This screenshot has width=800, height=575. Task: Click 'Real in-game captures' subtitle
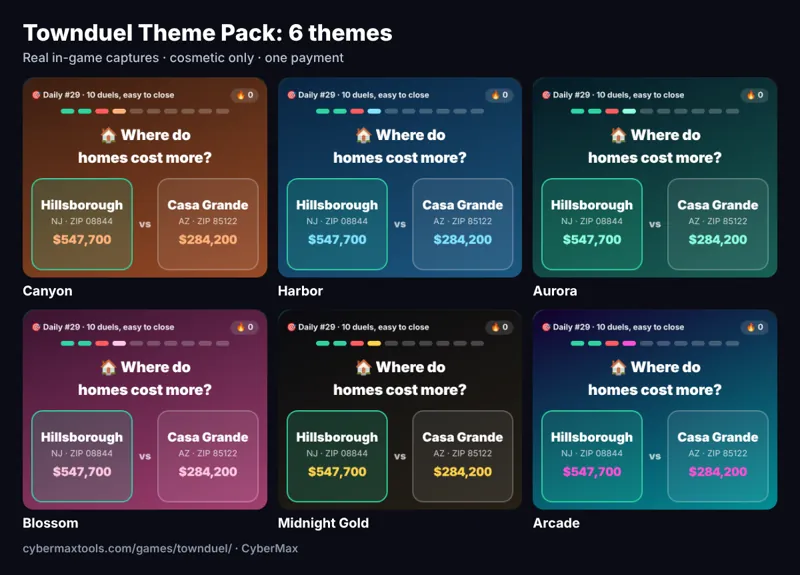[91, 58]
